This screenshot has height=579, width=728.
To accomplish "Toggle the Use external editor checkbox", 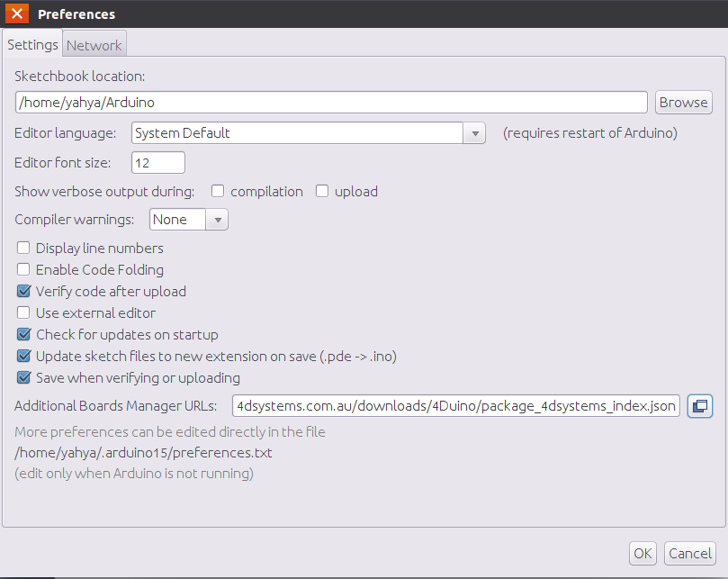I will pyautogui.click(x=23, y=312).
